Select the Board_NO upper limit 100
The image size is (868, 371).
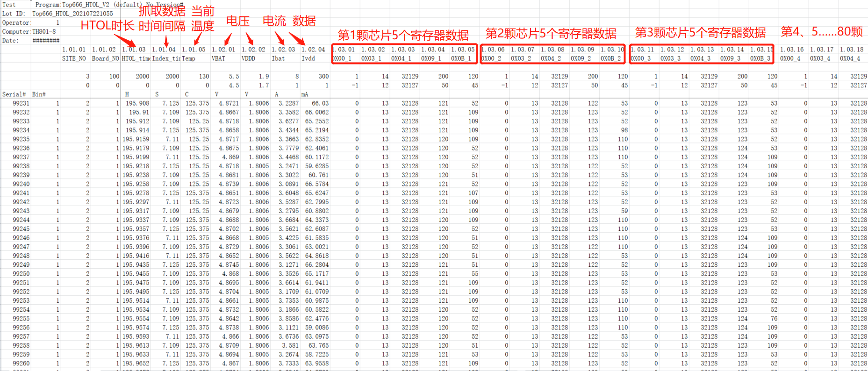click(114, 76)
